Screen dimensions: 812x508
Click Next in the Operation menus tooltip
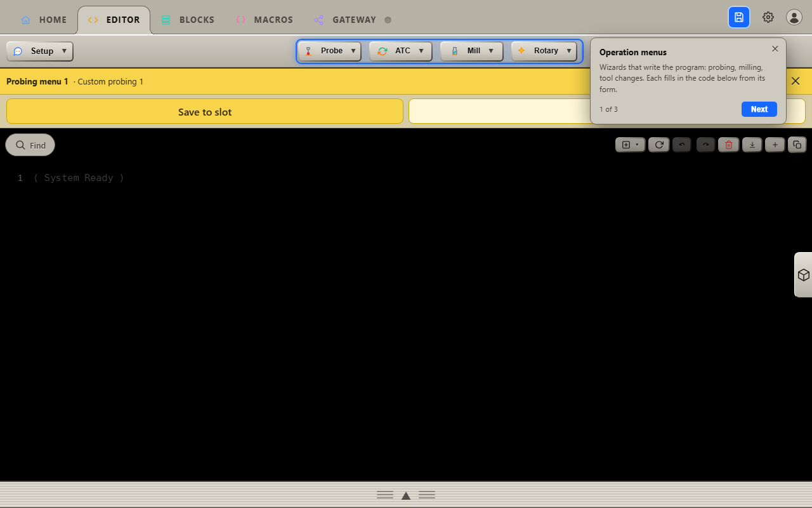(759, 109)
